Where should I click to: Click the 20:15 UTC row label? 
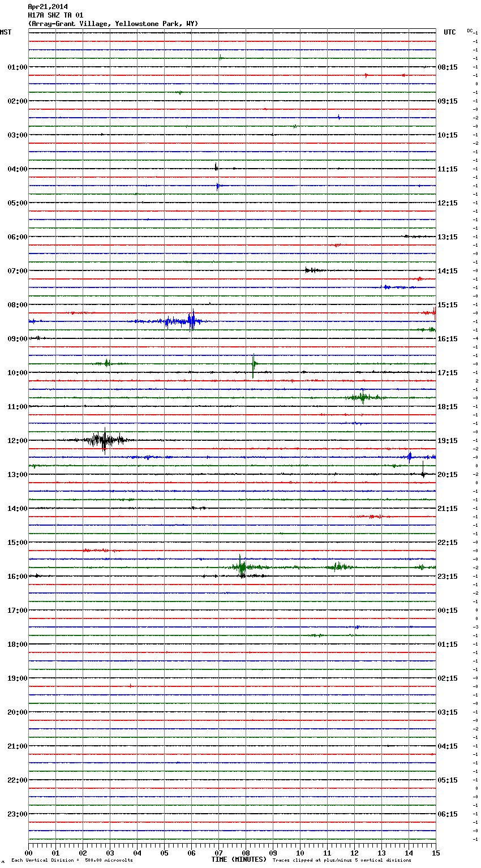pyautogui.click(x=448, y=475)
